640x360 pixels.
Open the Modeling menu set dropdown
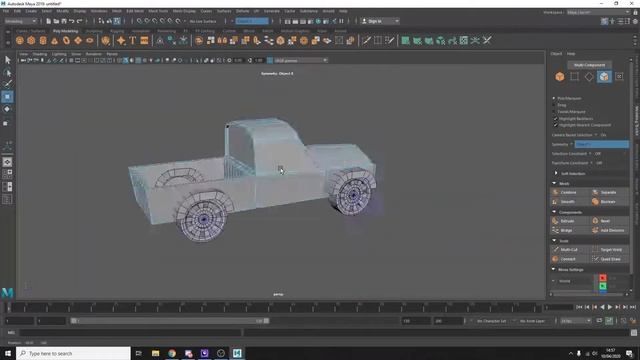tap(20, 21)
